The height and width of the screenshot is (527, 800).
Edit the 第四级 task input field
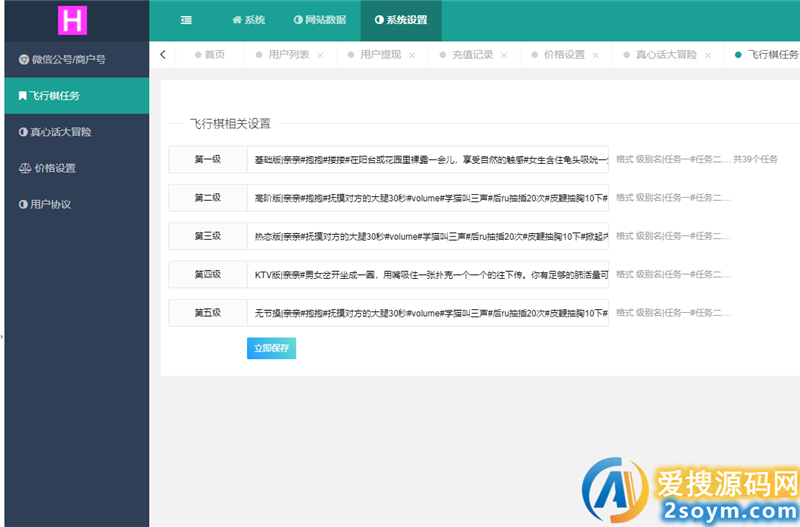click(x=428, y=274)
